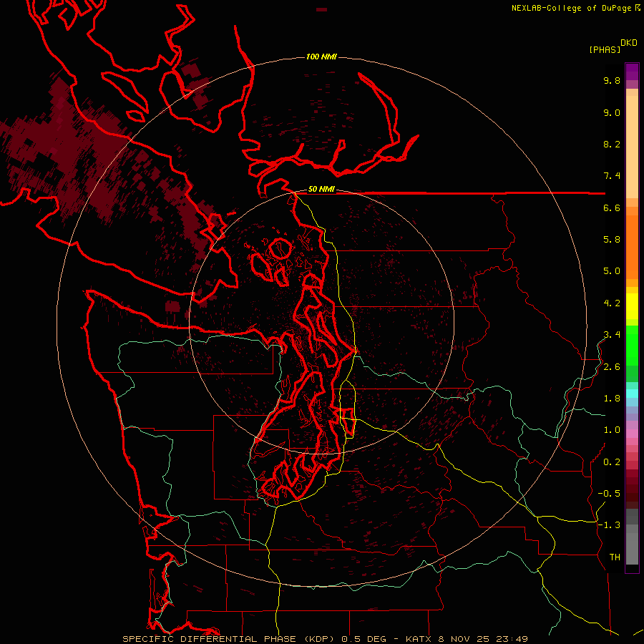
Task: Pick the light peach color bar segment
Action: click(632, 147)
